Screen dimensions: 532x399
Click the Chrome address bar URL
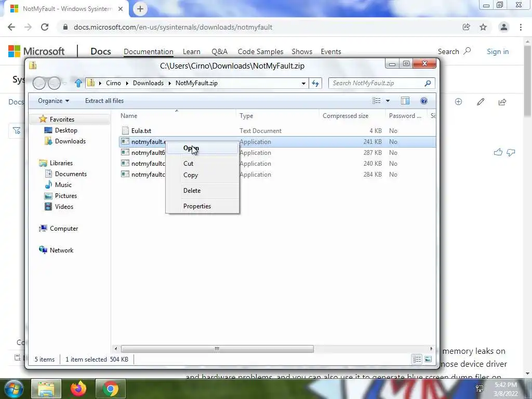tap(172, 27)
